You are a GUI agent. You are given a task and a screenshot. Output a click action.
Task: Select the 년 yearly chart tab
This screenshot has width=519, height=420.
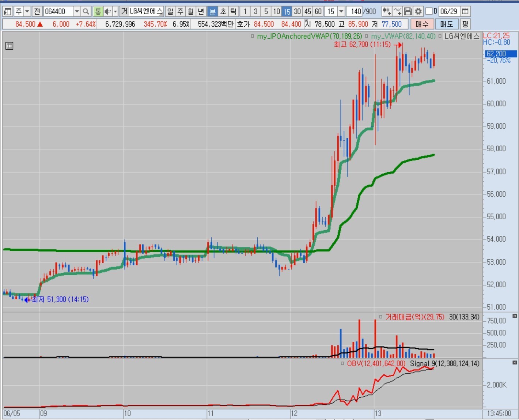point(201,12)
